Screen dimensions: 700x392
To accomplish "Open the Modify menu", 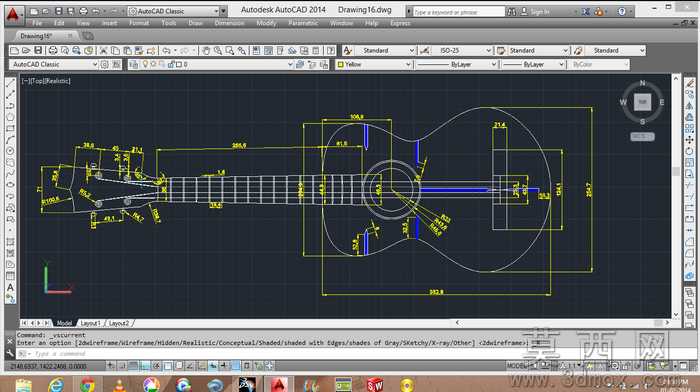I will click(x=266, y=23).
